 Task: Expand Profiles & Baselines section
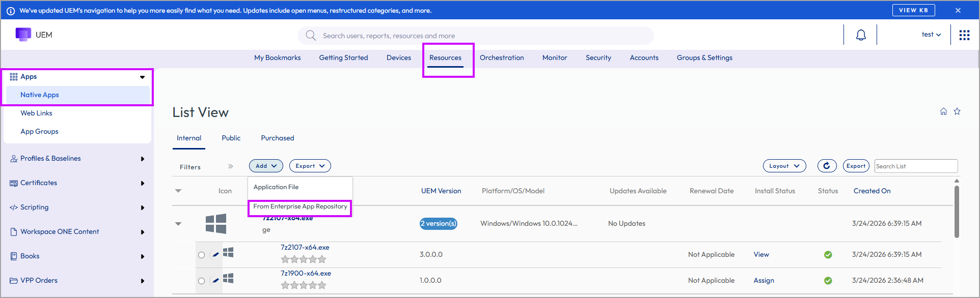click(143, 159)
